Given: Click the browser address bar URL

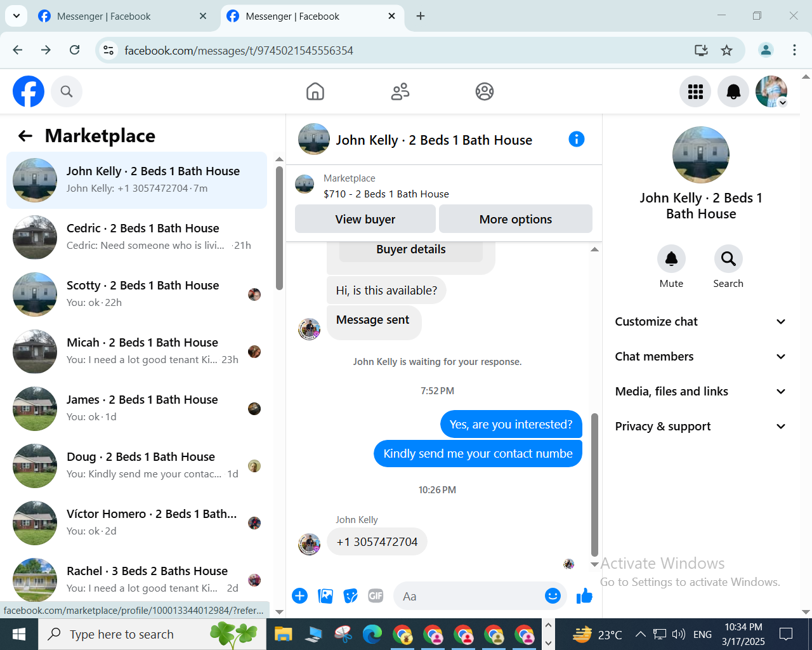Looking at the screenshot, I should pyautogui.click(x=239, y=51).
